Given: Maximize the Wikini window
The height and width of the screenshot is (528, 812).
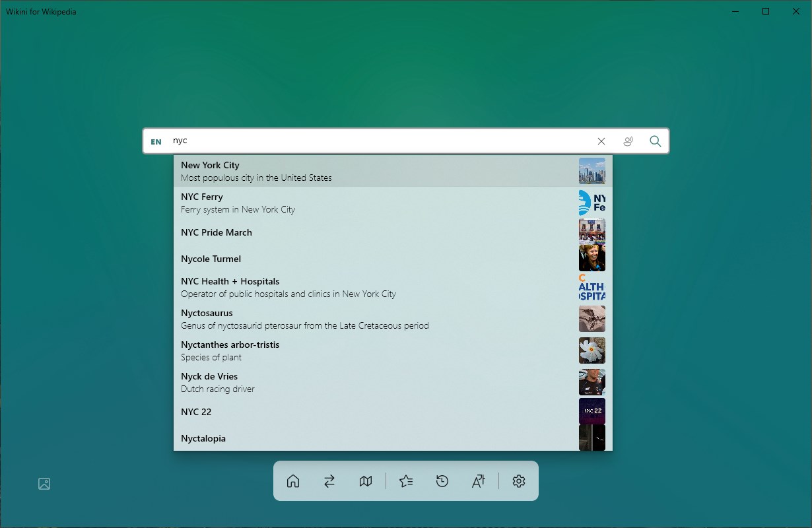Looking at the screenshot, I should pyautogui.click(x=766, y=11).
